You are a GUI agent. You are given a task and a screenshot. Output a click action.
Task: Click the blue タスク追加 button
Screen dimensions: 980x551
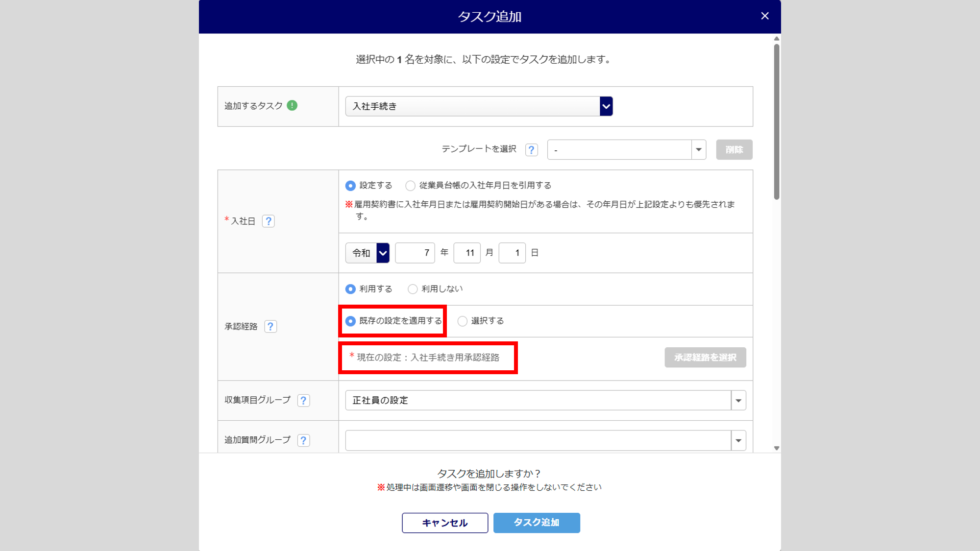[x=537, y=523]
